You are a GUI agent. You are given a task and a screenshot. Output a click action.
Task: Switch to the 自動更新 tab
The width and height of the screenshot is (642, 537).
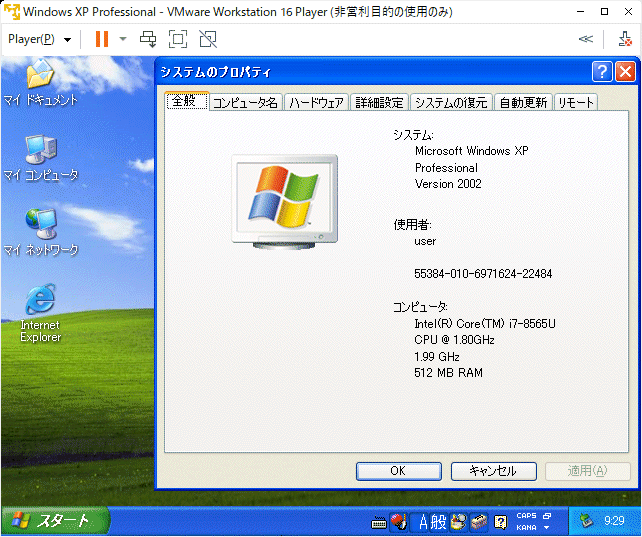(523, 102)
